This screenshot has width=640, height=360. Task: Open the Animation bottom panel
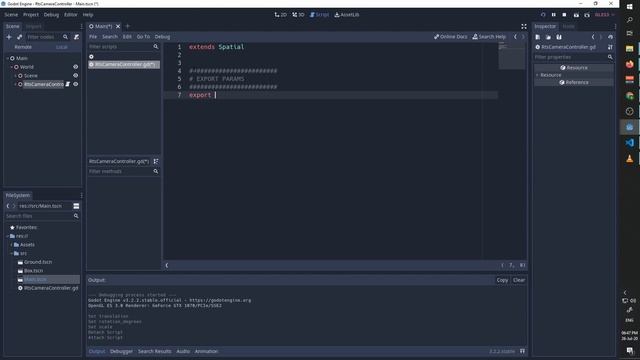click(207, 351)
